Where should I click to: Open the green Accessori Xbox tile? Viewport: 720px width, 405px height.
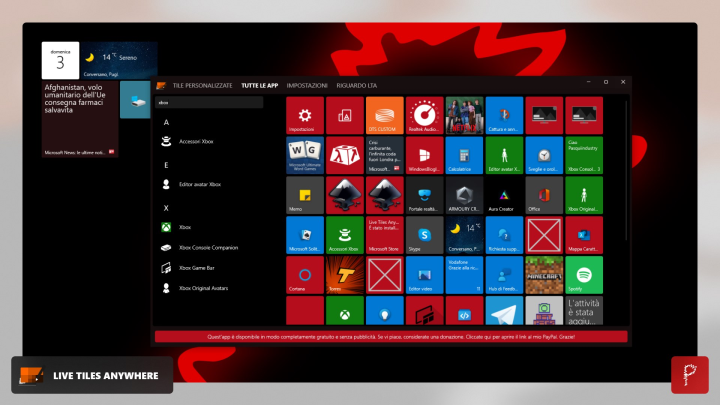pyautogui.click(x=345, y=235)
